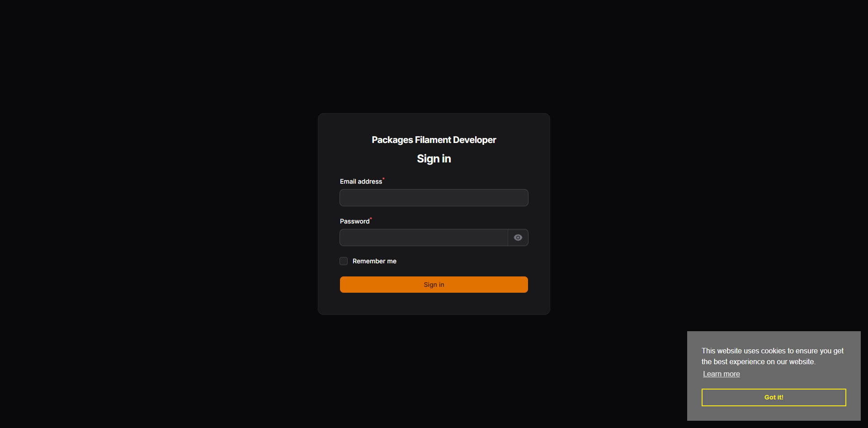Accept cookies via the yellow-outlined button
This screenshot has height=428, width=868.
pyautogui.click(x=774, y=397)
